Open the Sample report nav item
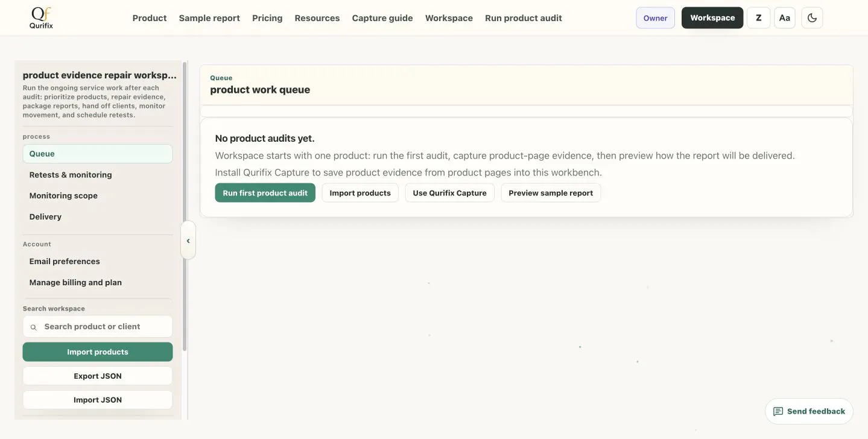868x439 pixels. pos(209,18)
